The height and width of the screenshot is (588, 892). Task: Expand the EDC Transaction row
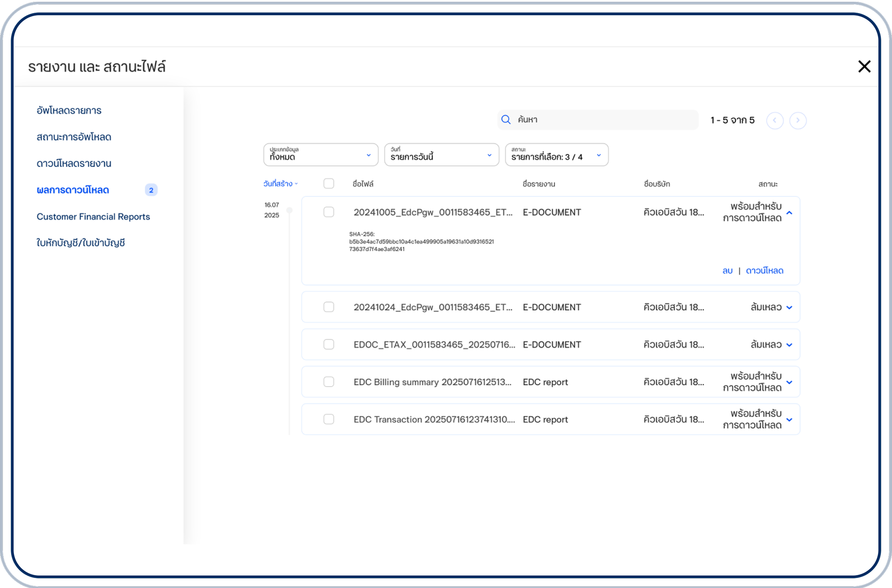coord(789,419)
